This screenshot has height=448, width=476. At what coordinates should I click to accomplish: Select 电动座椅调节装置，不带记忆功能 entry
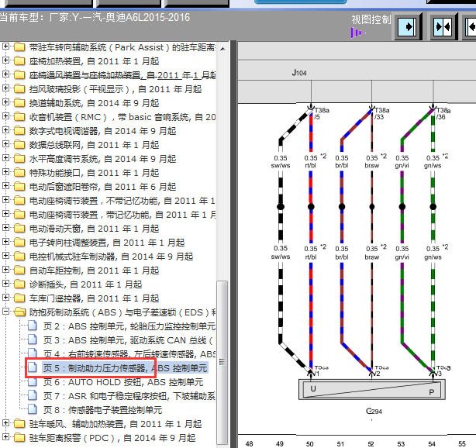pos(122,201)
